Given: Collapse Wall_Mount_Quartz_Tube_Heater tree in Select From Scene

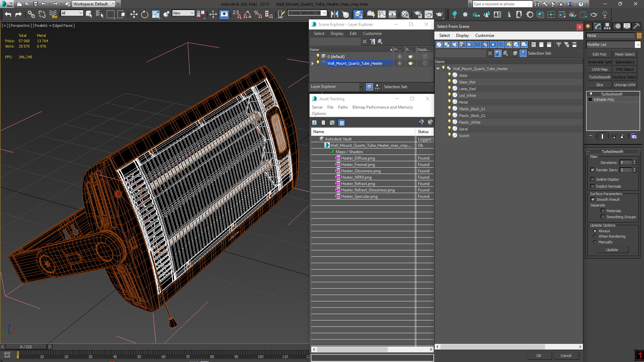Looking at the screenshot, I should (x=438, y=69).
